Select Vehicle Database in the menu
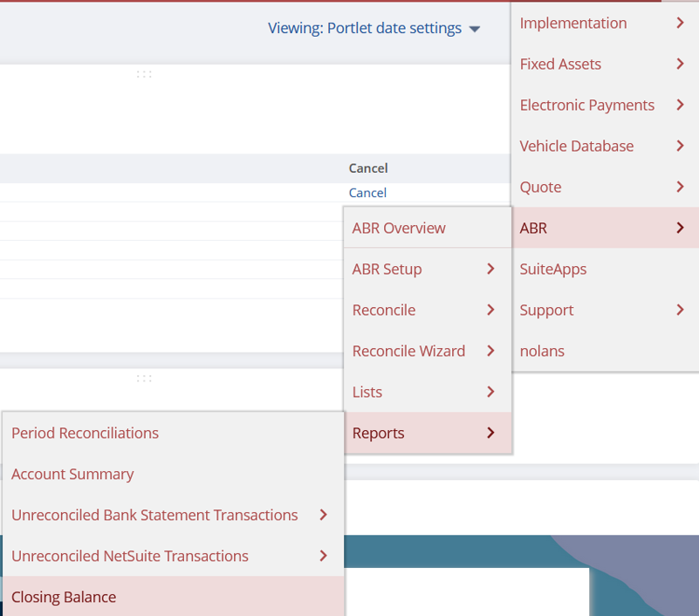The height and width of the screenshot is (616, 699). pyautogui.click(x=577, y=147)
